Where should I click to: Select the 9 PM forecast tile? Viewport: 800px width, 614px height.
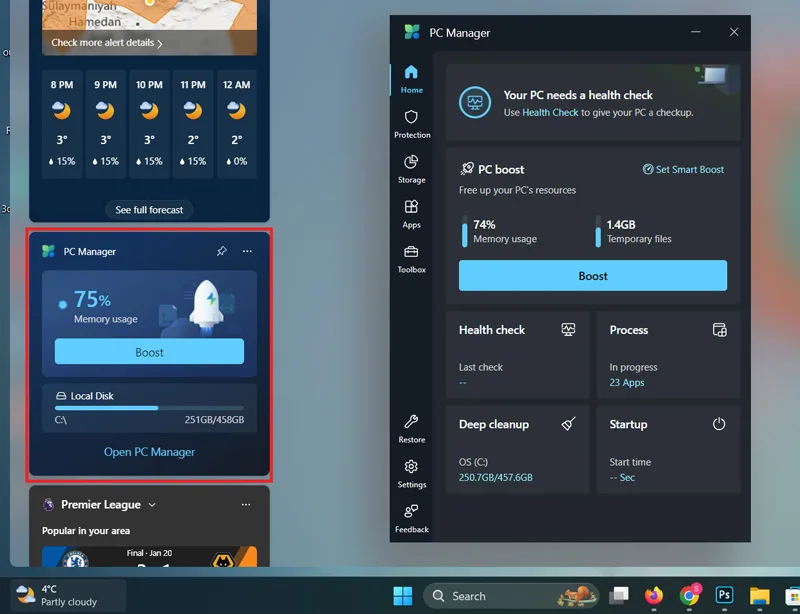pyautogui.click(x=106, y=124)
